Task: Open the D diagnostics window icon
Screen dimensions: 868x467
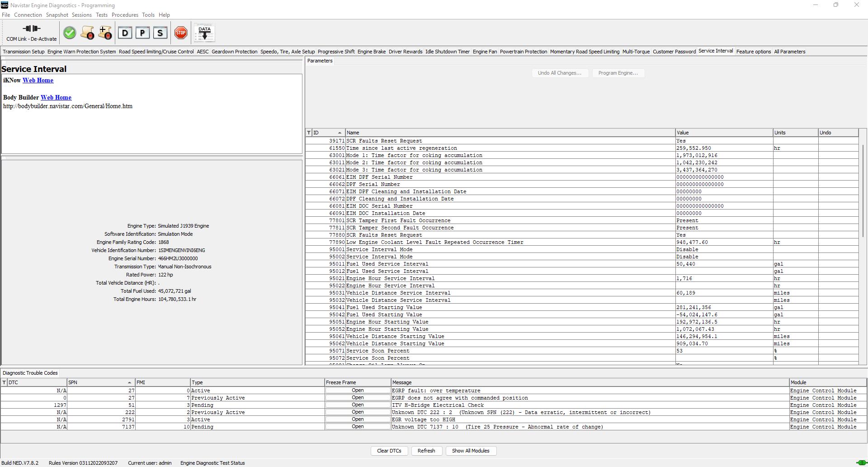Action: point(125,33)
